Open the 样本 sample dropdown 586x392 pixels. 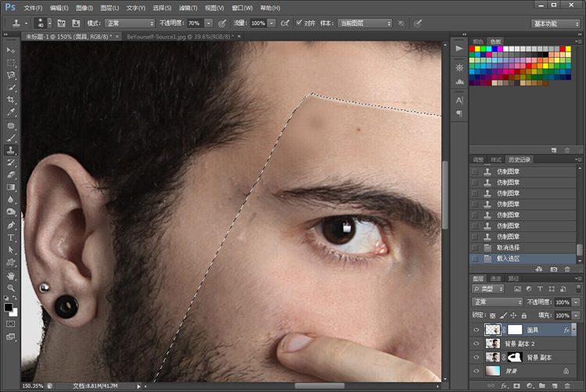click(364, 23)
